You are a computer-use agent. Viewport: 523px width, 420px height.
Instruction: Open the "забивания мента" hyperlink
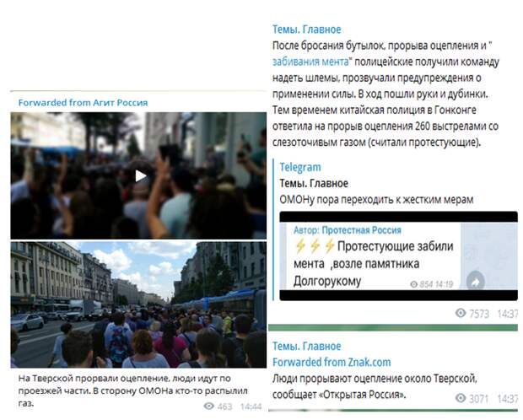[x=310, y=62]
